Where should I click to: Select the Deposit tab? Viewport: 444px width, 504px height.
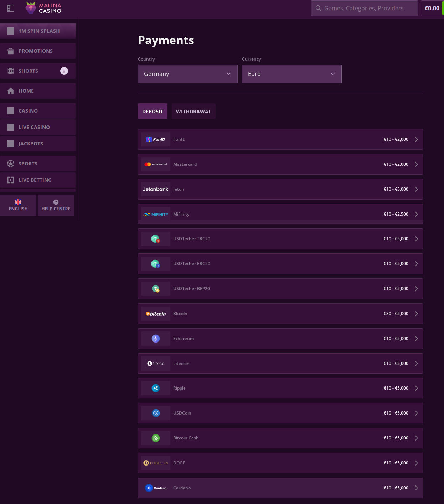tap(153, 112)
